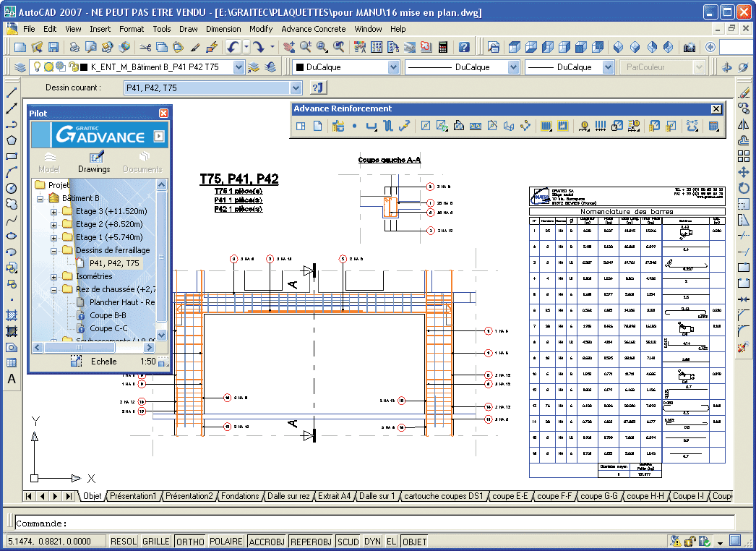The height and width of the screenshot is (551, 756).
Task: Click the camera icon in the top toolbar
Action: pyautogui.click(x=690, y=47)
